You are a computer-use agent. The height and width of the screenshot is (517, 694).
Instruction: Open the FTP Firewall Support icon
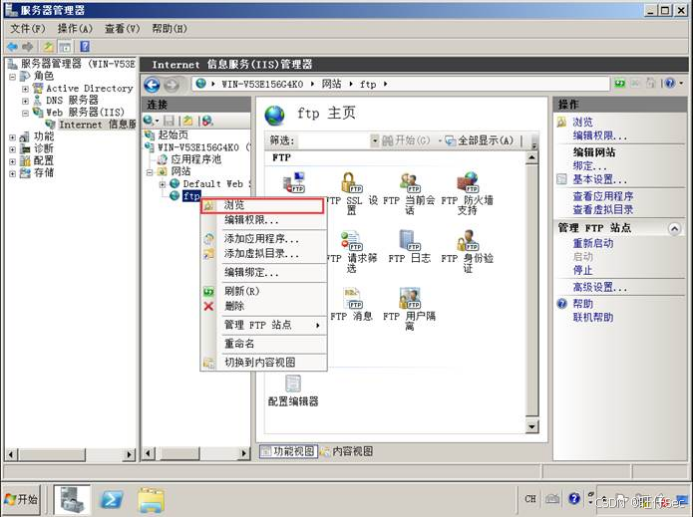(x=467, y=193)
